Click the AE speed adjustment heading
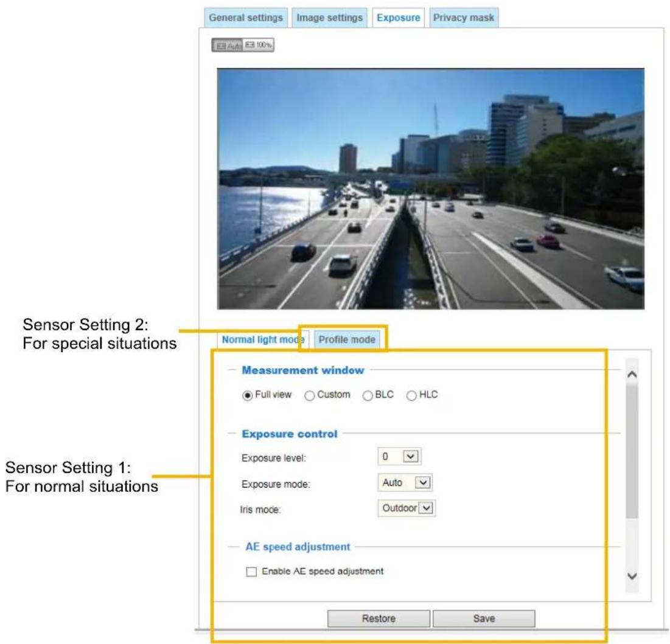This screenshot has height=644, width=670. [x=298, y=547]
